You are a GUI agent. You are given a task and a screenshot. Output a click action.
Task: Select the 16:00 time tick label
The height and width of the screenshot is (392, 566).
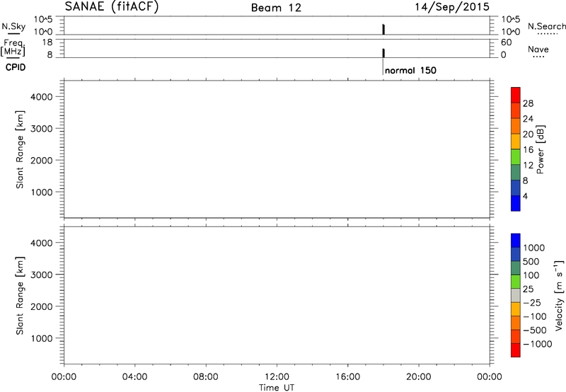click(347, 376)
